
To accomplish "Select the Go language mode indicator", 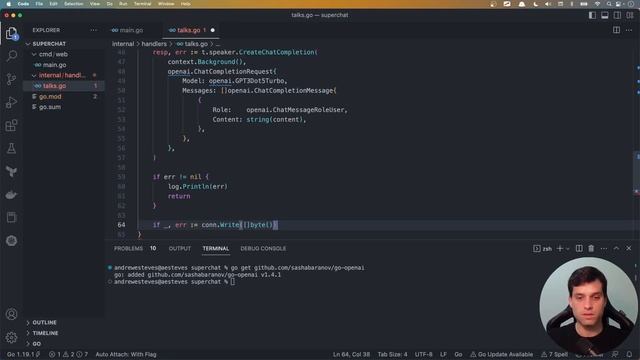I will pyautogui.click(x=458, y=354).
